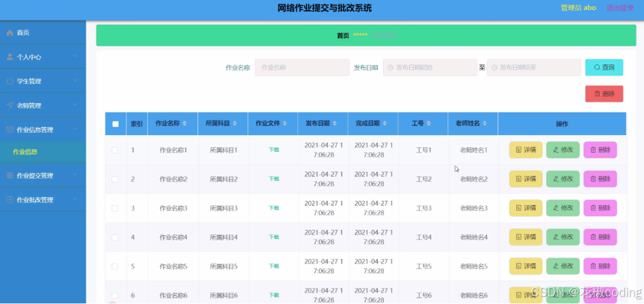Expand the 作业批改管理 menu chevron
Image resolution: width=644 pixels, height=304 pixels.
(x=75, y=199)
